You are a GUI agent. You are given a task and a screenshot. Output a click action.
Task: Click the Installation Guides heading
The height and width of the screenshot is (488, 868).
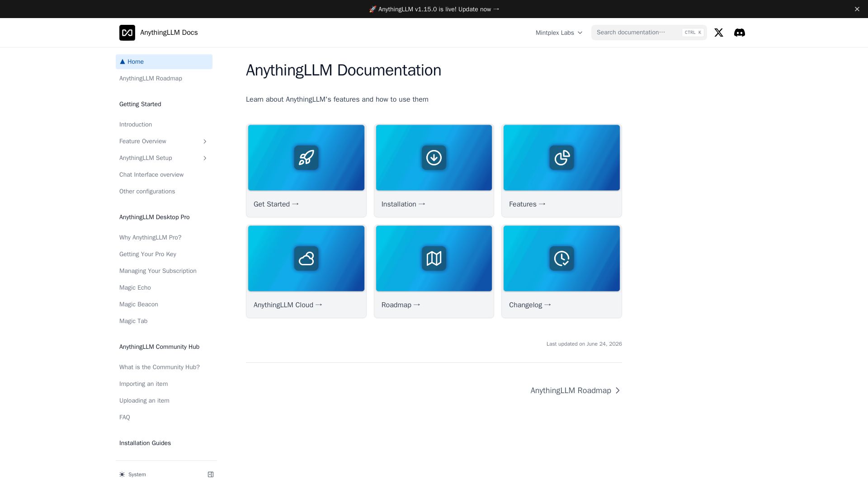[145, 443]
